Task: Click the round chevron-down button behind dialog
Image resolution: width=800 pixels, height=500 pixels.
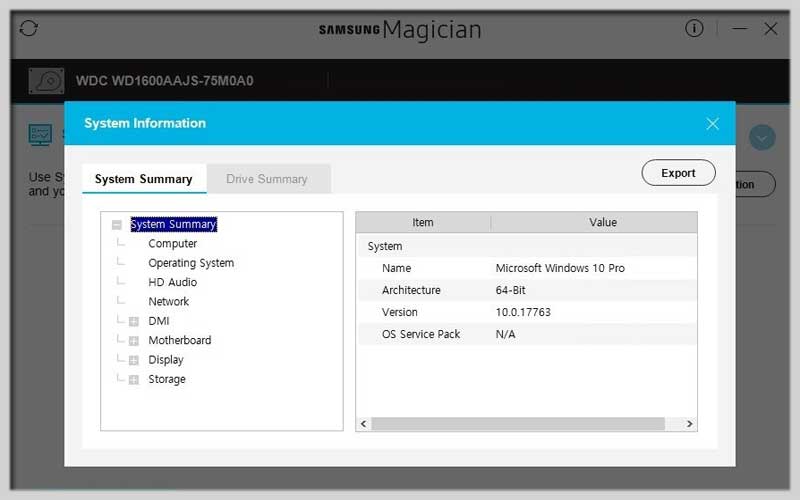Action: [762, 138]
